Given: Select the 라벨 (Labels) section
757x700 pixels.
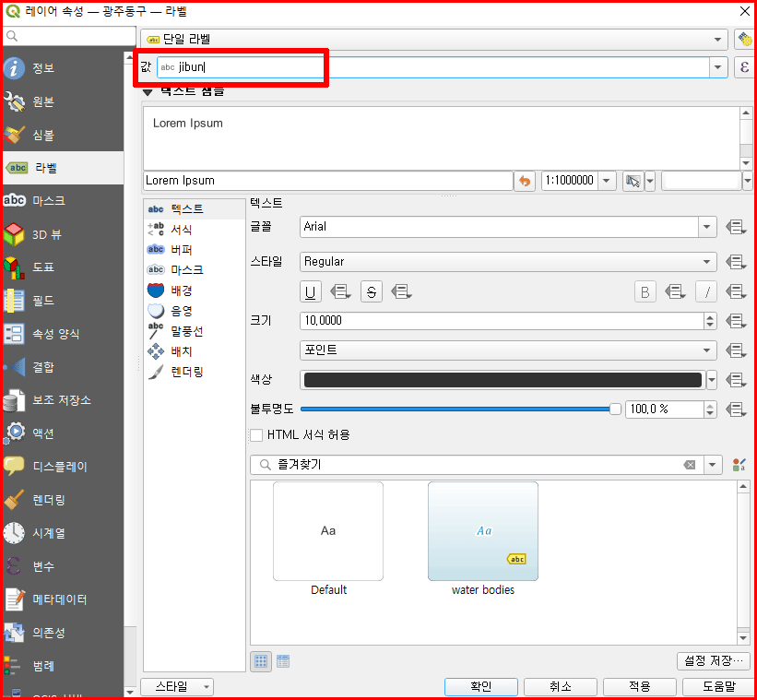Looking at the screenshot, I should pos(63,168).
